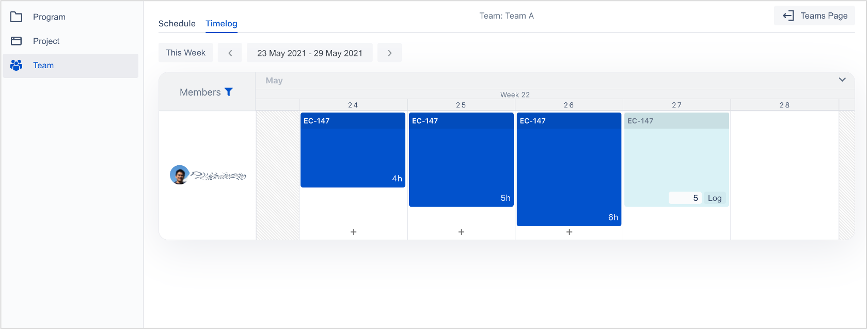Collapse the May calendar header chevron
This screenshot has width=868, height=329.
point(842,80)
